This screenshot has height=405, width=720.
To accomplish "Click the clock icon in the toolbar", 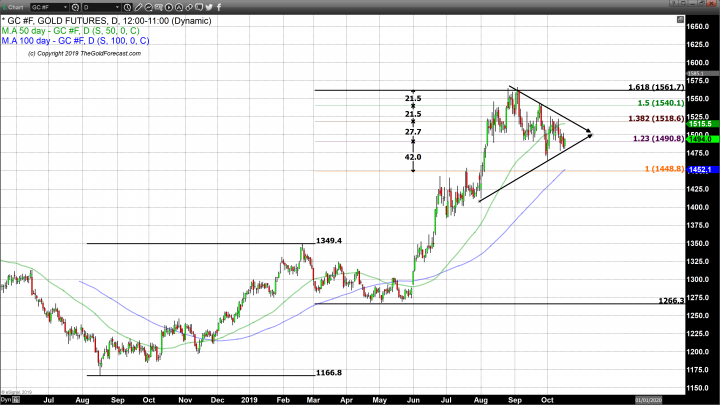I will click(x=127, y=8).
